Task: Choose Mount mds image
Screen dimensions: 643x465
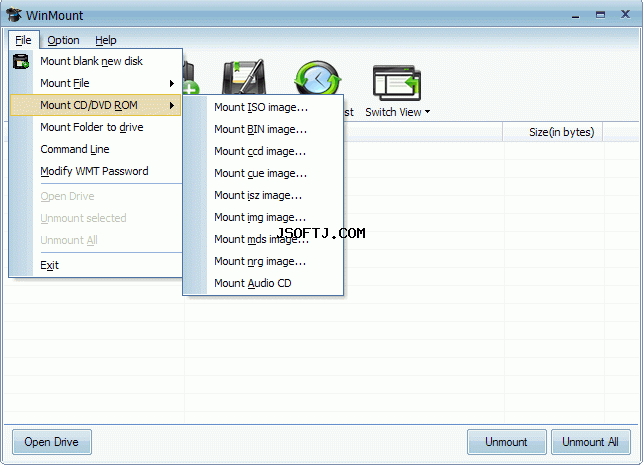Action: [x=263, y=239]
